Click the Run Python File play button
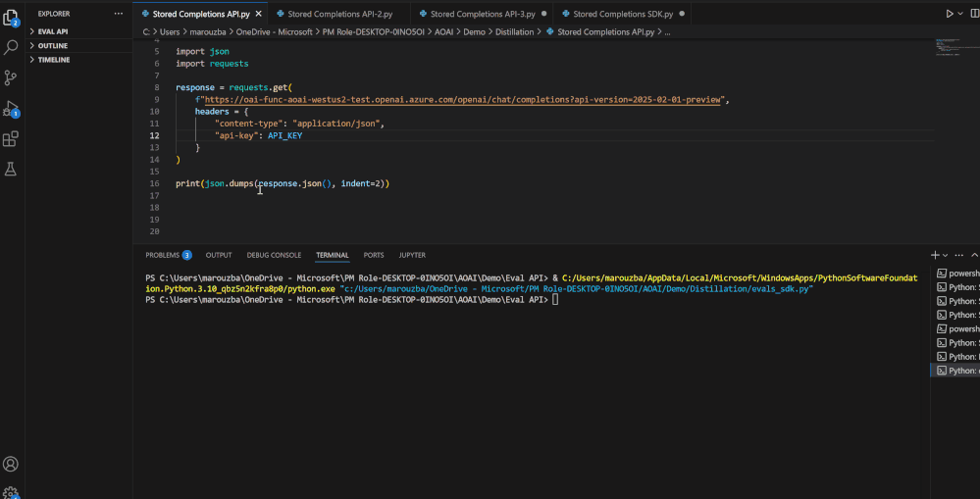The image size is (980, 499). tap(950, 14)
